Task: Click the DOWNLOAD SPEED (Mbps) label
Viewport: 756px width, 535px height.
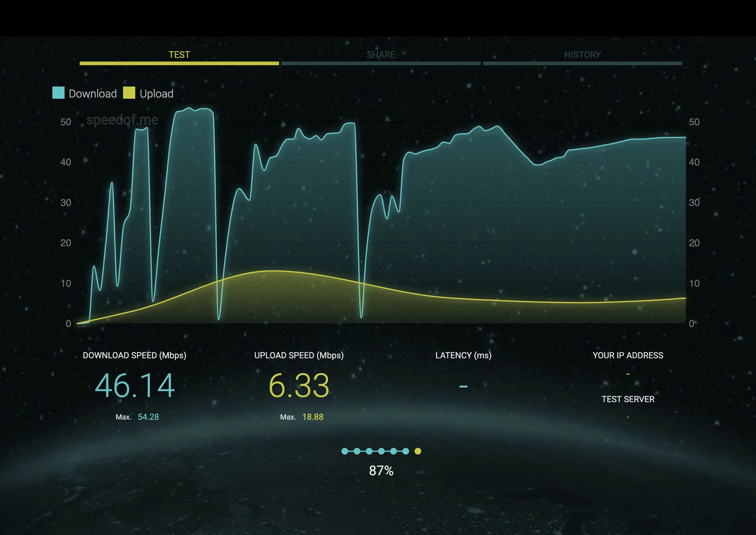Action: pyautogui.click(x=135, y=356)
